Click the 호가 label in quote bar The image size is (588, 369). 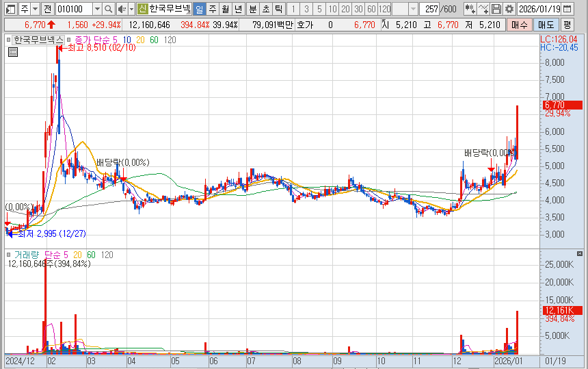pyautogui.click(x=305, y=25)
